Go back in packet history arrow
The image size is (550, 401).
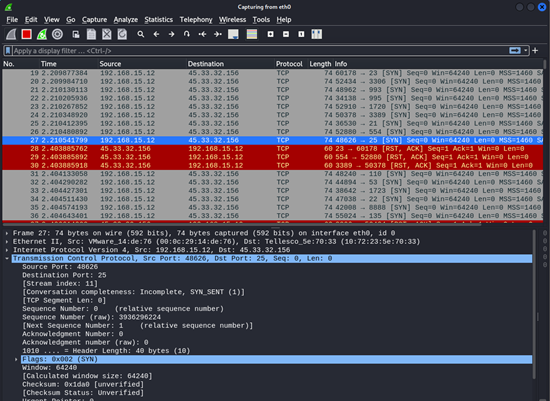click(156, 34)
